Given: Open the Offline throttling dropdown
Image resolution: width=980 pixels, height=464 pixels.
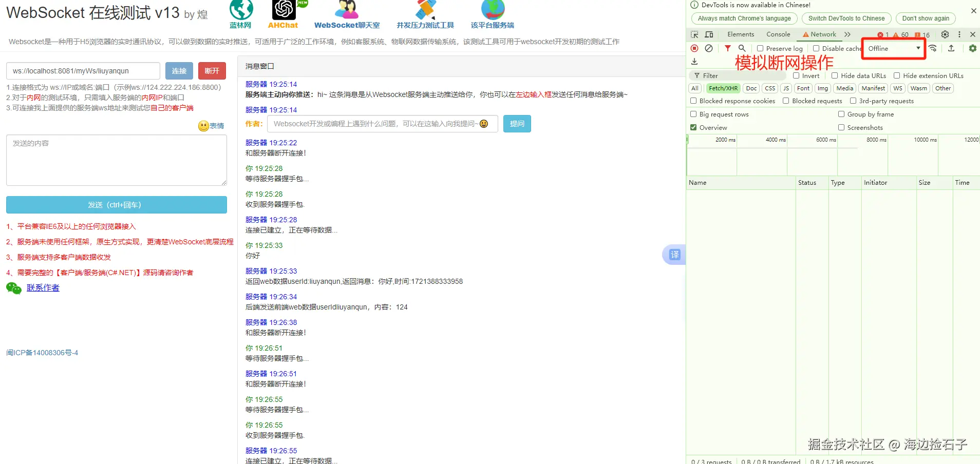Looking at the screenshot, I should click(x=894, y=48).
